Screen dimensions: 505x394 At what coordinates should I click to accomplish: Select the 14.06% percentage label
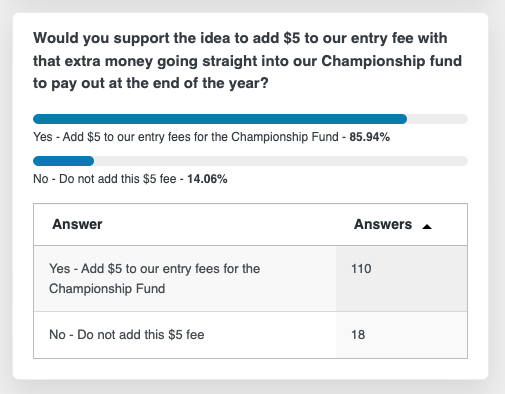pos(207,179)
